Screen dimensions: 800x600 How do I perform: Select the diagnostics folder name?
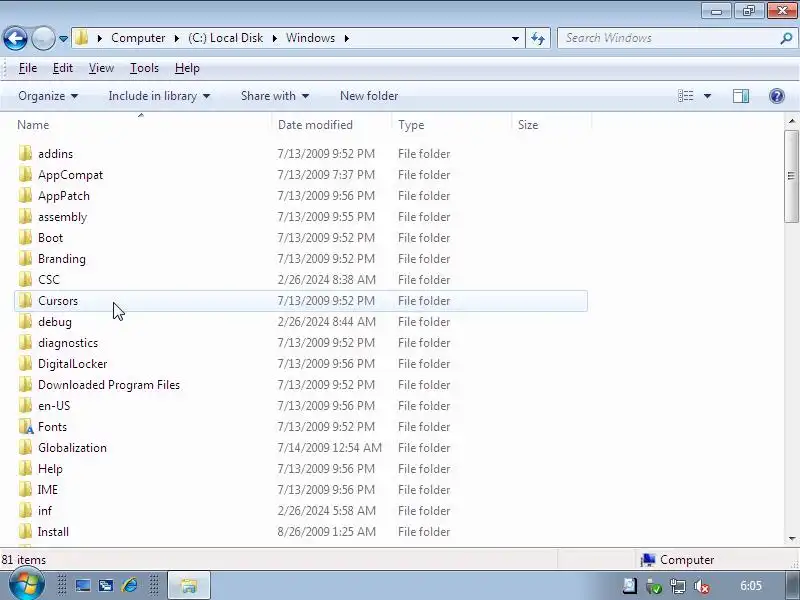click(68, 343)
